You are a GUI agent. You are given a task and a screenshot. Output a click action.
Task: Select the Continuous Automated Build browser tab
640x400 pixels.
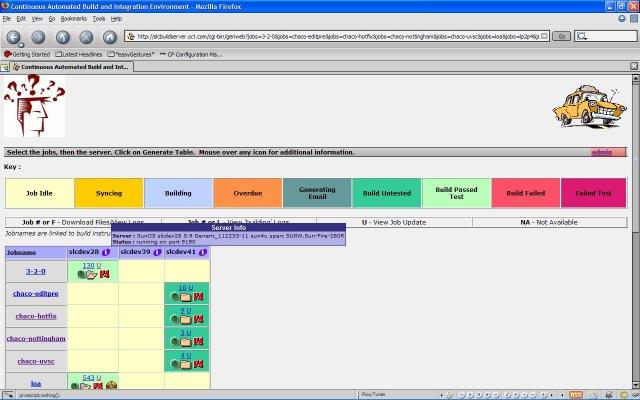pyautogui.click(x=74, y=67)
